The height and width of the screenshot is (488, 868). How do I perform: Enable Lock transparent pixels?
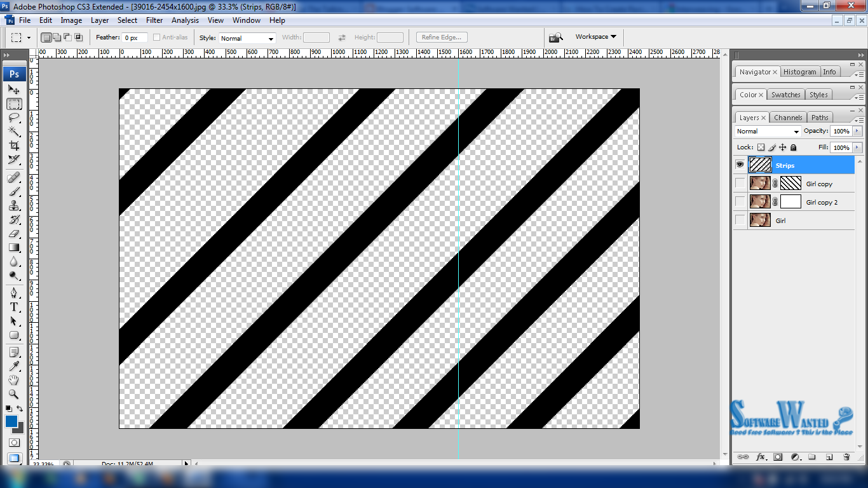761,147
